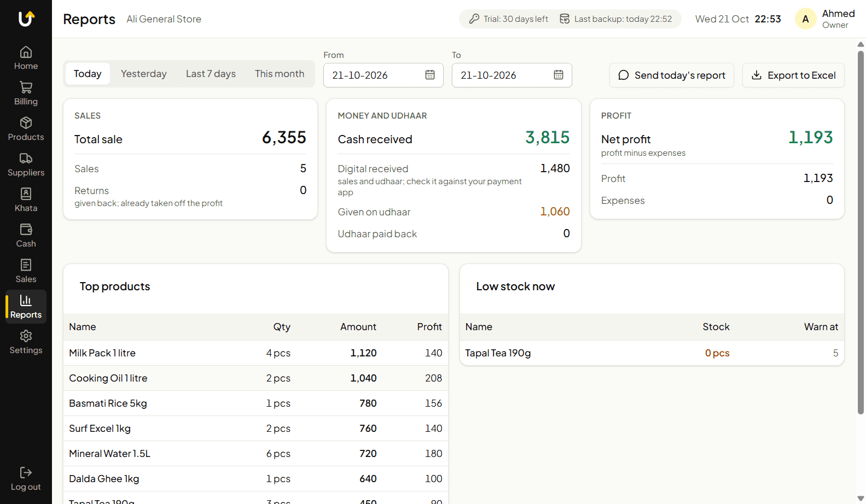
Task: Click the app logo at top left
Action: click(x=26, y=19)
